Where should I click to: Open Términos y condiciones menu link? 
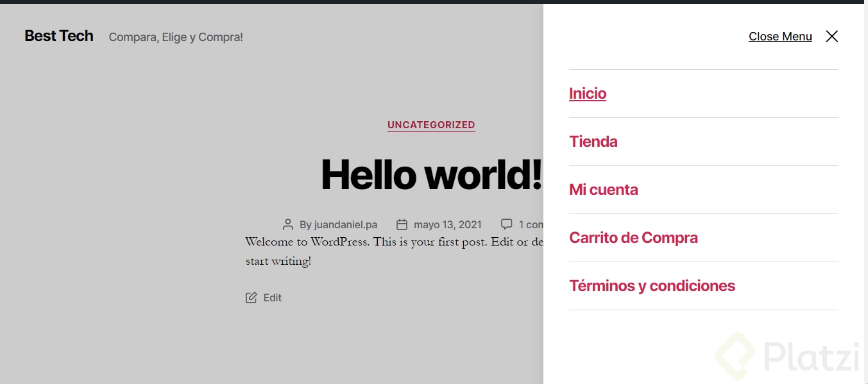pos(652,286)
